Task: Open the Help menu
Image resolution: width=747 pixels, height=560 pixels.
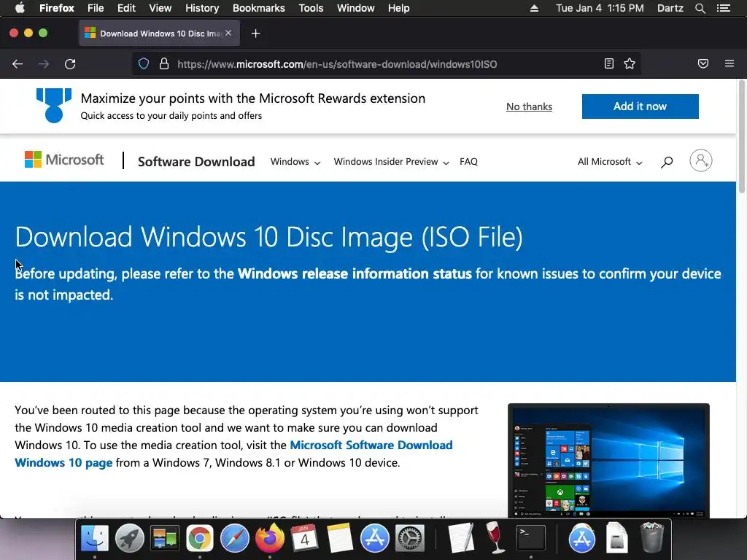Action: [x=399, y=8]
